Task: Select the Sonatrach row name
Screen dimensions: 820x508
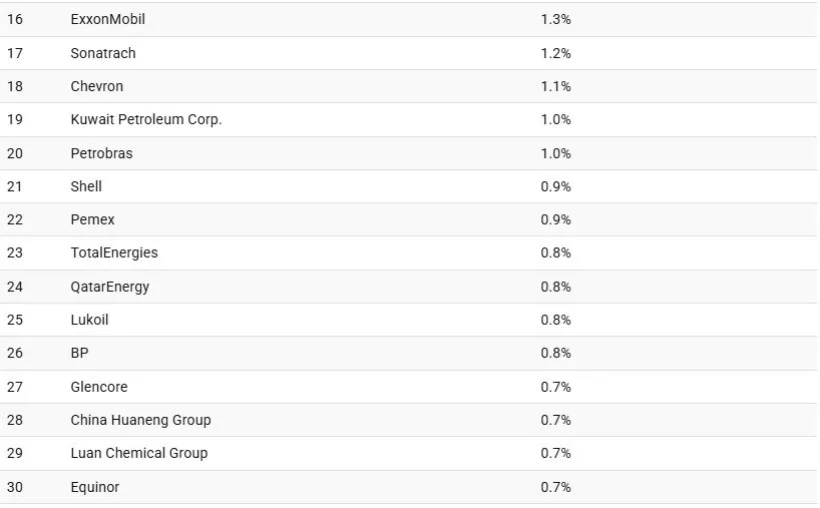Action: [x=103, y=53]
